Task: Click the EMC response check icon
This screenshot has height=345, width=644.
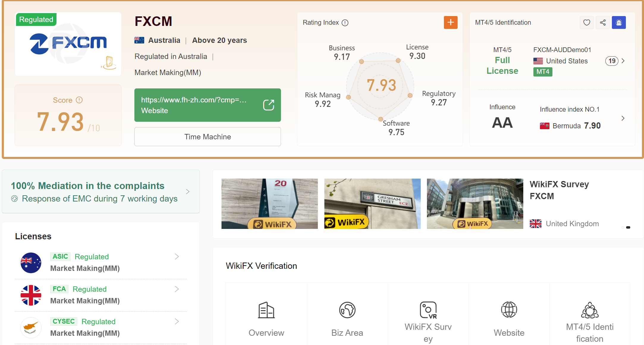Action: pyautogui.click(x=15, y=199)
